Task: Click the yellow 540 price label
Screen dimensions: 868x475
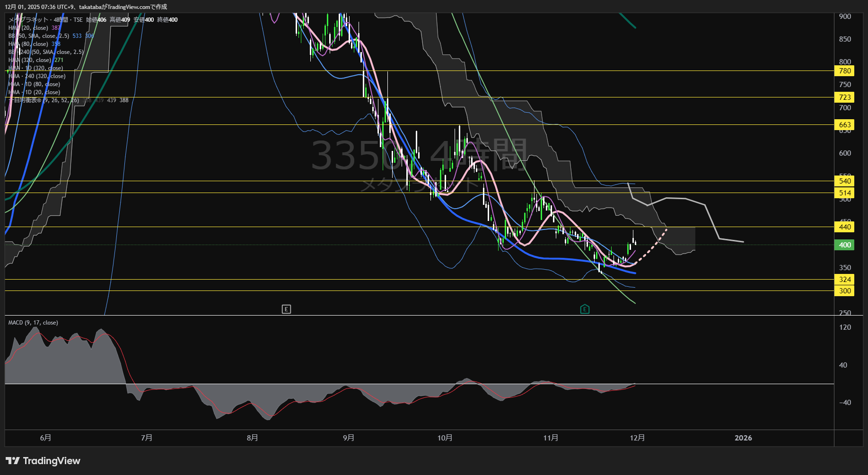Action: [844, 181]
